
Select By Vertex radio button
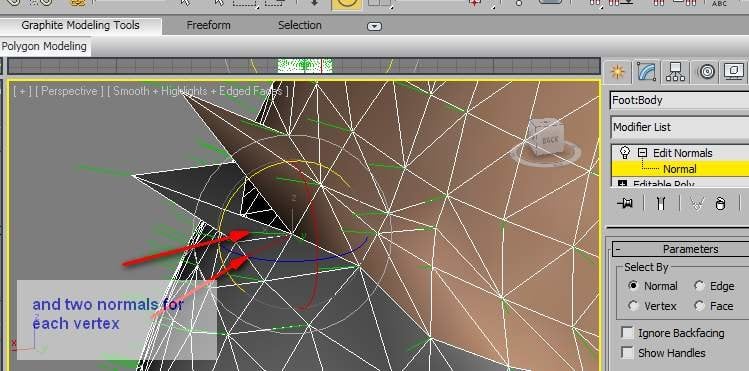click(x=633, y=306)
